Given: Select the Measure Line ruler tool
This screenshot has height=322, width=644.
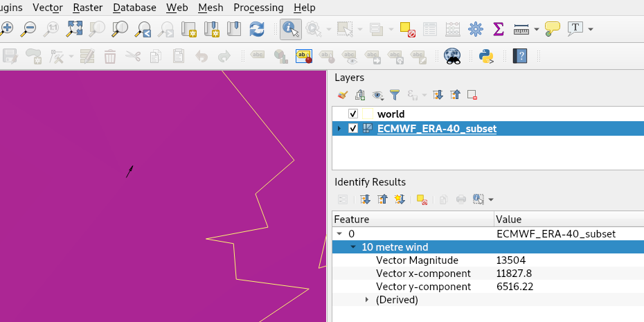Looking at the screenshot, I should 521,29.
